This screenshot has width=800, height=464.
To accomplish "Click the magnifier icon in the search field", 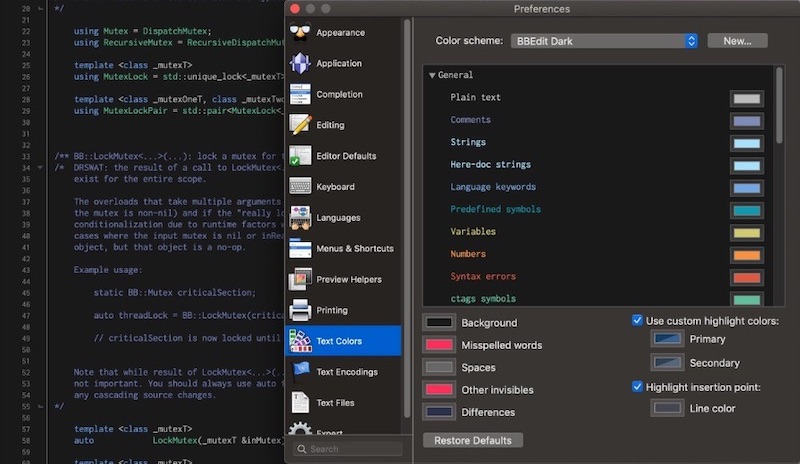I will click(302, 449).
